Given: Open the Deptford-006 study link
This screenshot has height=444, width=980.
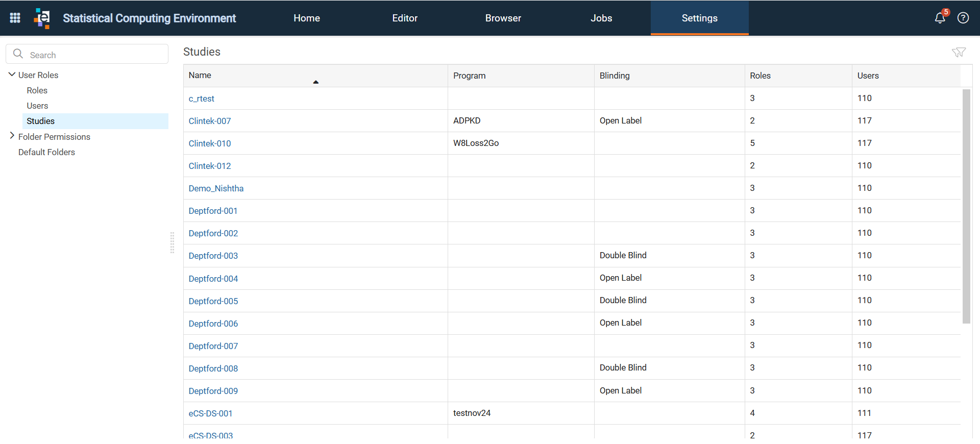Looking at the screenshot, I should tap(213, 324).
